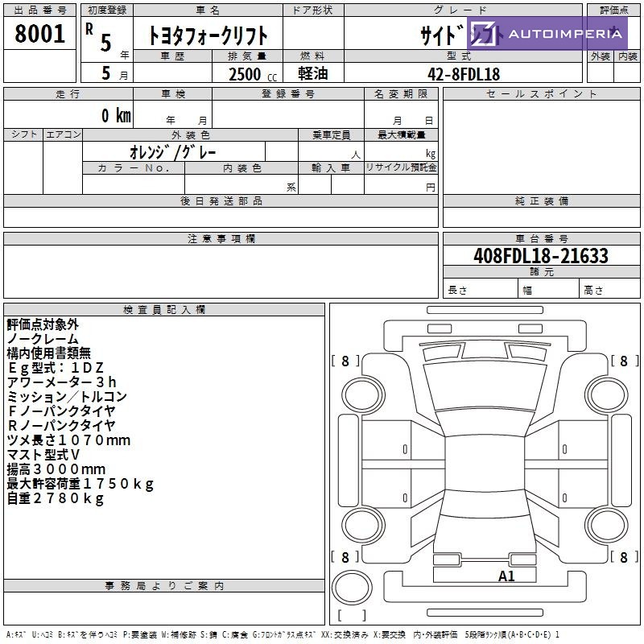Select the "走行" header
Screen dimensions: 644x644
point(68,94)
